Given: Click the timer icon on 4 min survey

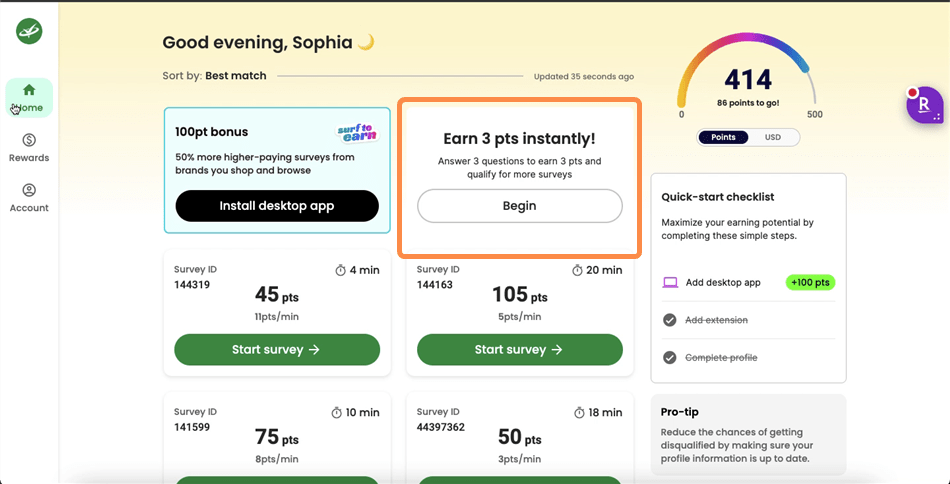Looking at the screenshot, I should (340, 270).
